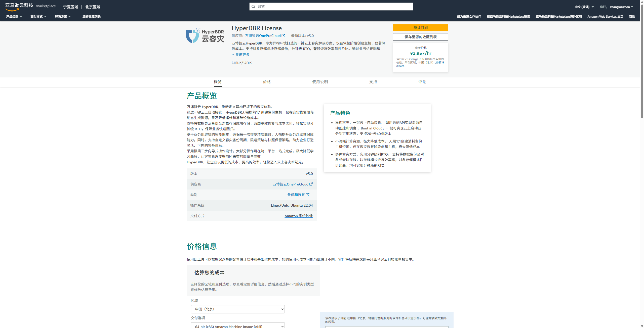Select 北京区域 region link
The height and width of the screenshot is (328, 644).
(93, 7)
